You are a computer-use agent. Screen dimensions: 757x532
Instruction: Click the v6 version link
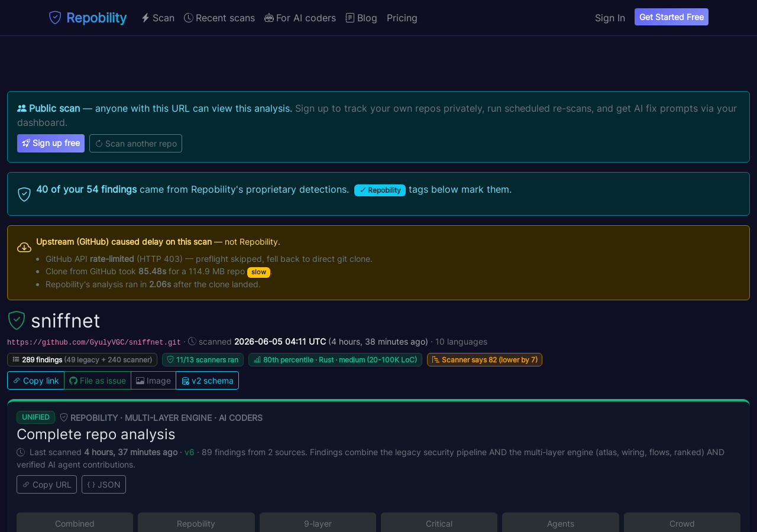tap(189, 452)
